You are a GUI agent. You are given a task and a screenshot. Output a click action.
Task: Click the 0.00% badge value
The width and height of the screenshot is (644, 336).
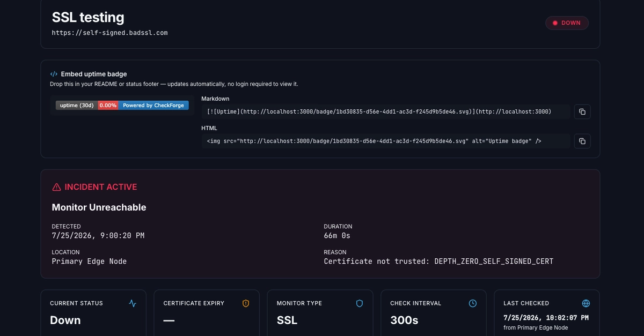tap(108, 105)
